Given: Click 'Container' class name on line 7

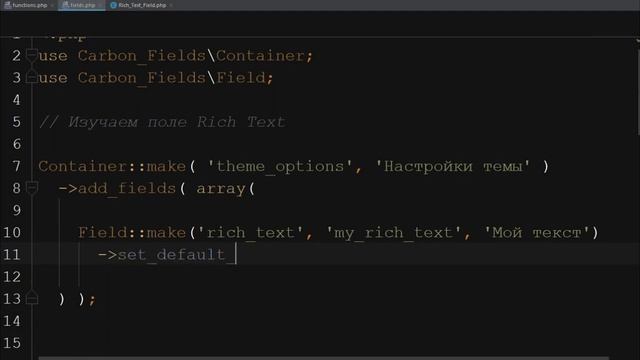Looking at the screenshot, I should [83, 166].
